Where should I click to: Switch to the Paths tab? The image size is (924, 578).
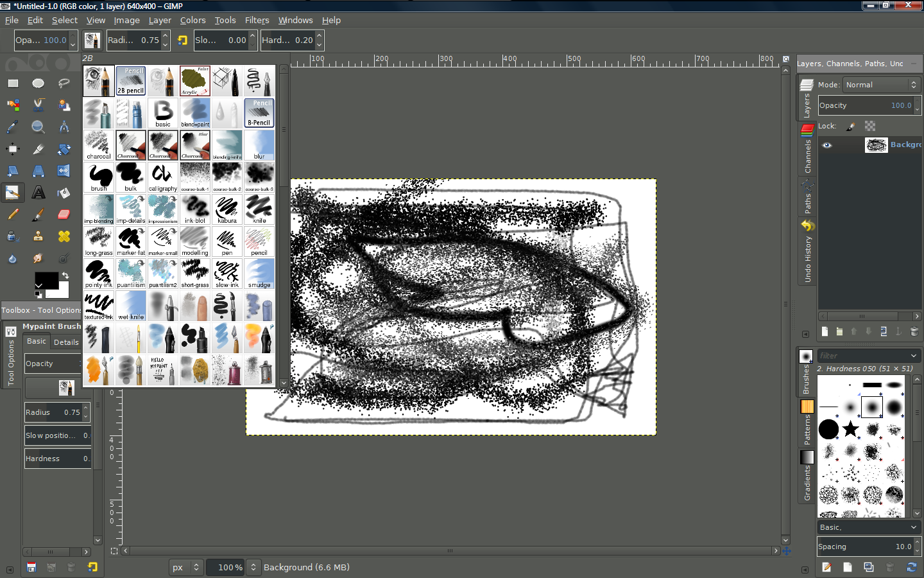pos(807,198)
